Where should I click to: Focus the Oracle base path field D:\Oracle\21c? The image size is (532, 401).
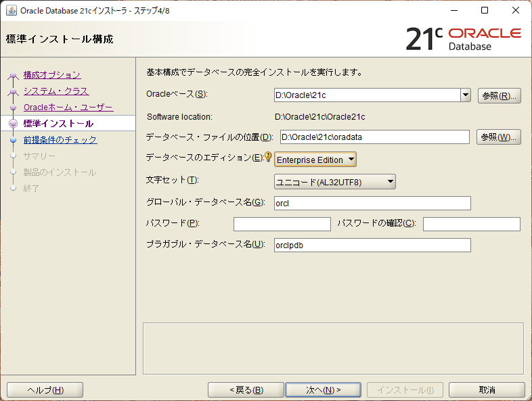point(368,95)
